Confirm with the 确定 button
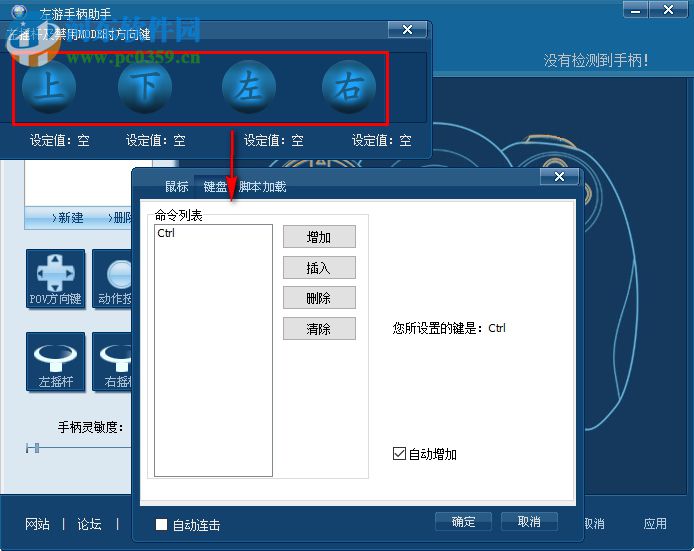 tap(463, 522)
